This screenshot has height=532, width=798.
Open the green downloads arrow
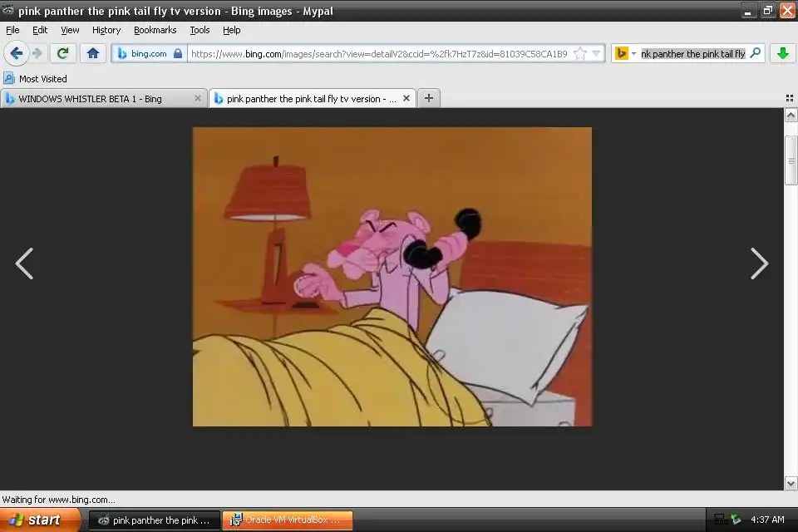pos(783,53)
